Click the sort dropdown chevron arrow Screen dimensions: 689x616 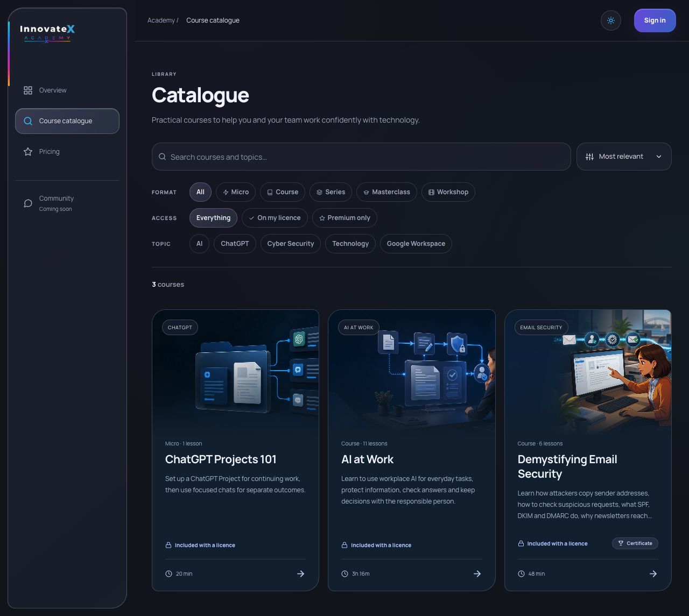[659, 157]
